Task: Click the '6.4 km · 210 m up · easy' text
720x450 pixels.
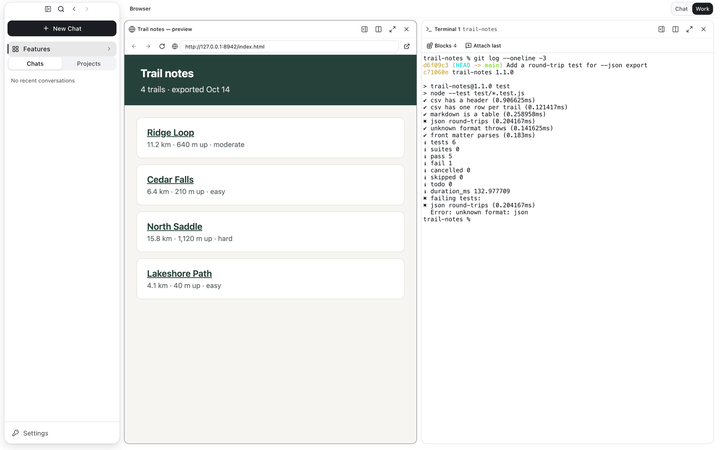Action: 186,191
